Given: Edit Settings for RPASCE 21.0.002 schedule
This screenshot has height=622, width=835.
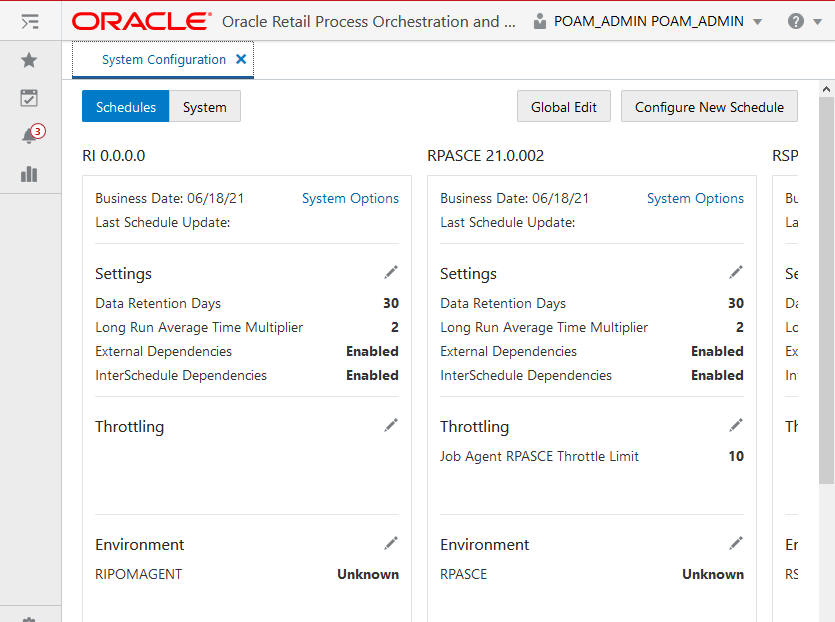Looking at the screenshot, I should click(x=736, y=273).
